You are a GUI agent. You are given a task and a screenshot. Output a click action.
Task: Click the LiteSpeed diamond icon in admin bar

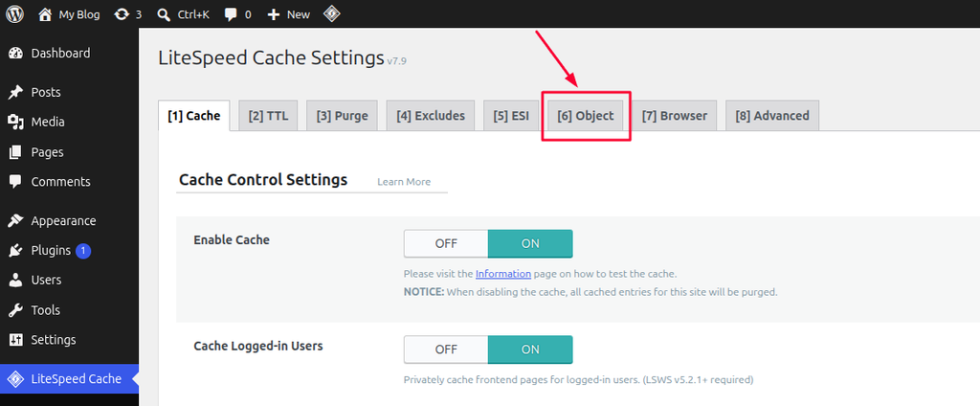coord(332,14)
